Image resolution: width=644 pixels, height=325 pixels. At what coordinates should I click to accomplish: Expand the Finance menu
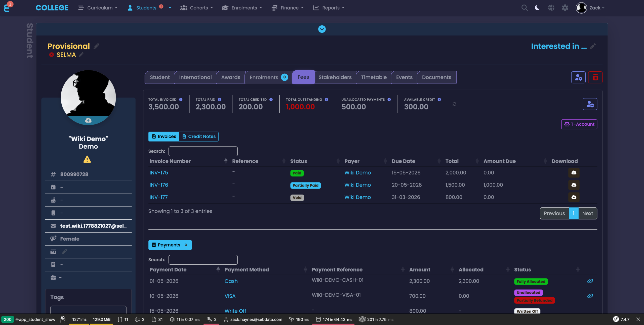click(288, 8)
